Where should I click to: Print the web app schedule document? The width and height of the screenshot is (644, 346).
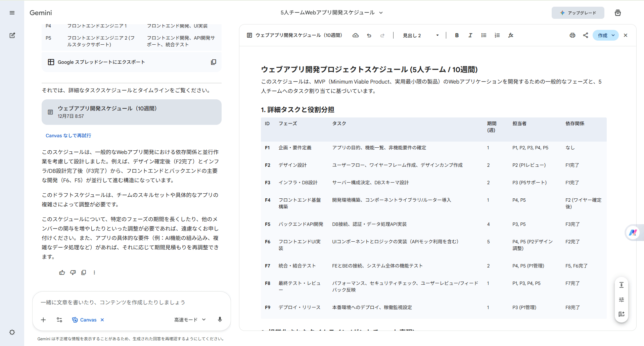[x=572, y=35]
